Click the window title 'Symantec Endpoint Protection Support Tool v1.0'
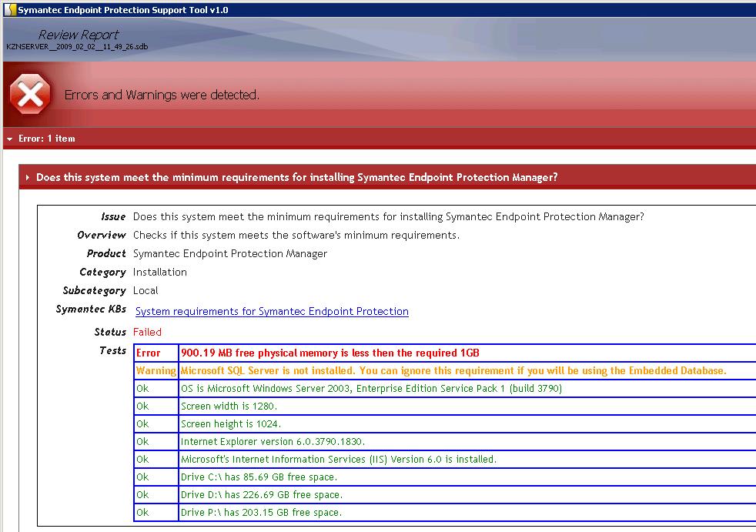 coord(123,10)
